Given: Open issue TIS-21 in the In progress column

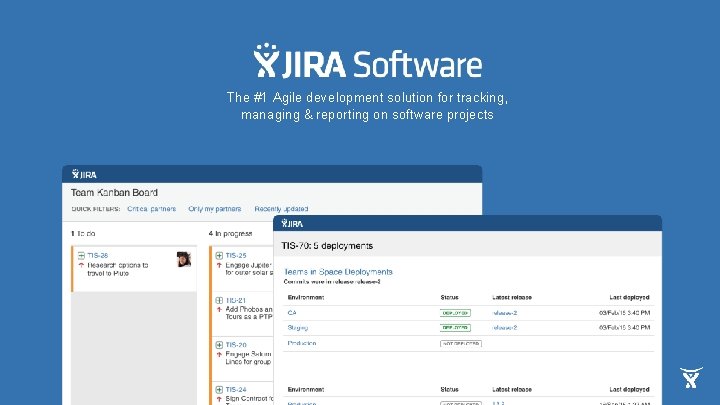Looking at the screenshot, I should [236, 300].
